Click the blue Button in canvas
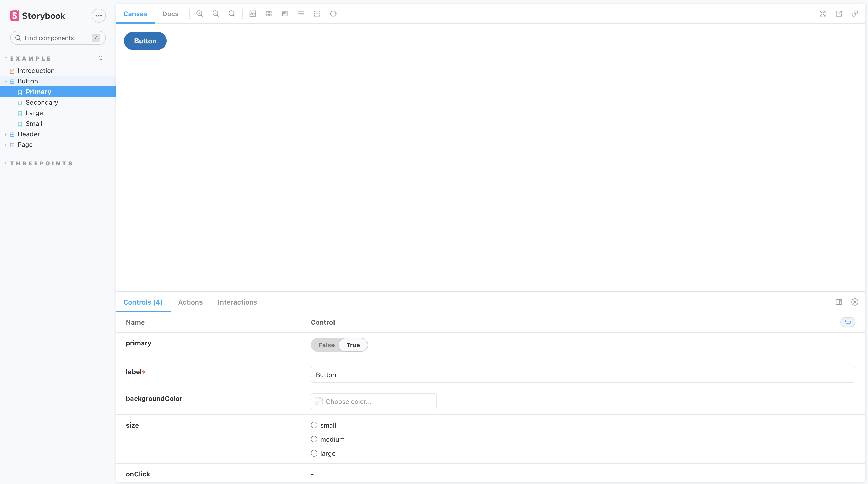Image resolution: width=868 pixels, height=484 pixels. click(x=145, y=41)
